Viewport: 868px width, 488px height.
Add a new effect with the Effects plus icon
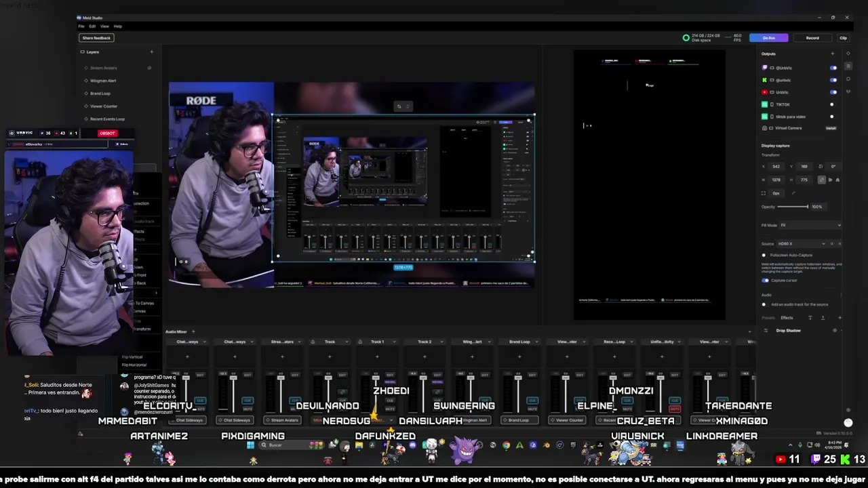pyautogui.click(x=840, y=317)
